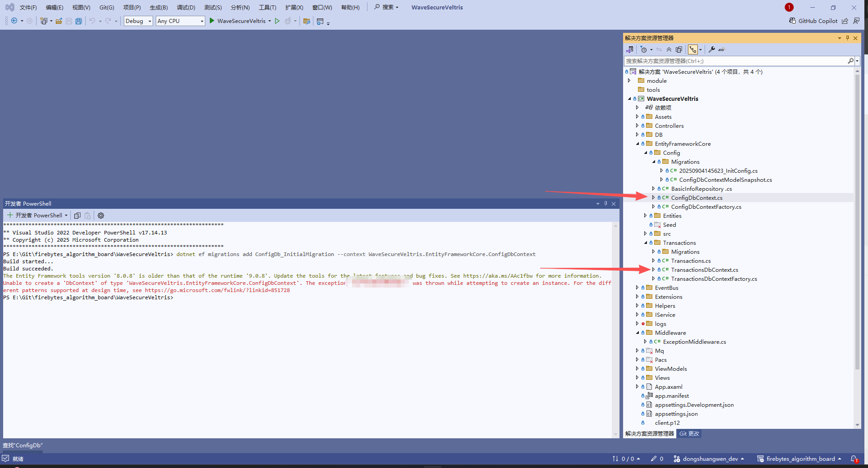Expand the Controllers folder
The height and width of the screenshot is (468, 868).
pyautogui.click(x=637, y=126)
